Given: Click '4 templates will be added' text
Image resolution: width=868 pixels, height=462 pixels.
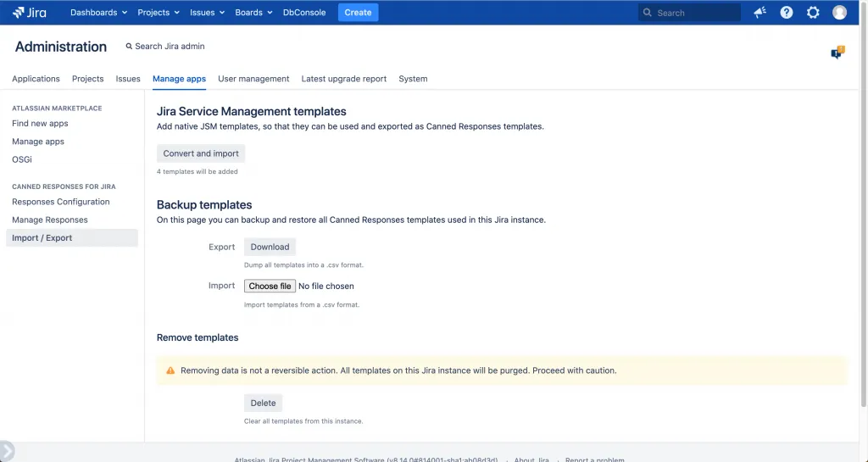Looking at the screenshot, I should [x=197, y=171].
